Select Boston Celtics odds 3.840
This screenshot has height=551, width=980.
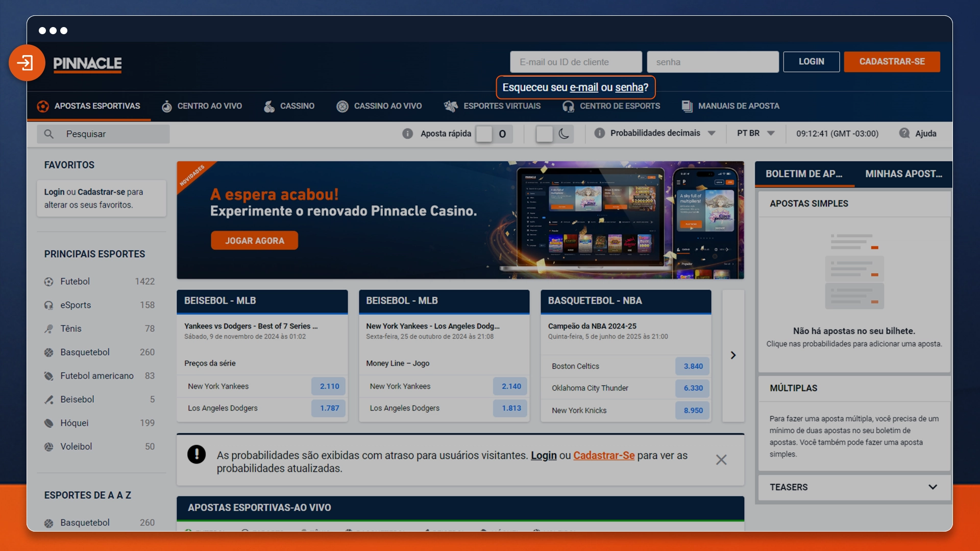point(693,366)
